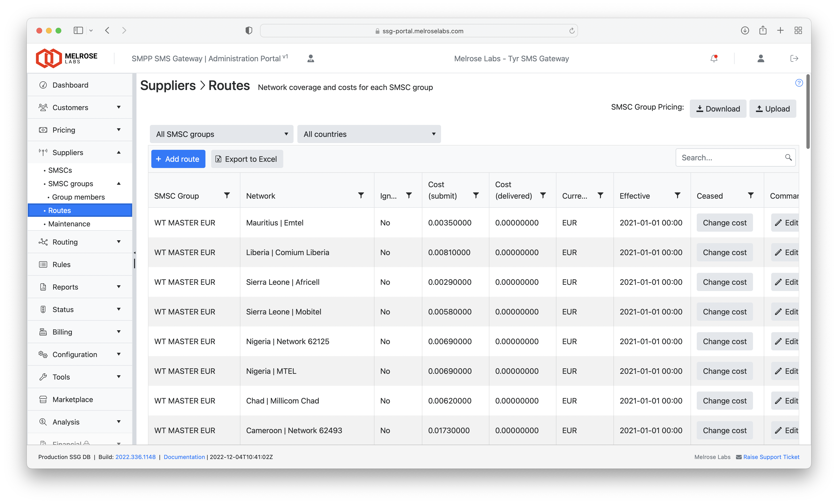The image size is (838, 504).
Task: Expand the Pricing menu
Action: 79,130
